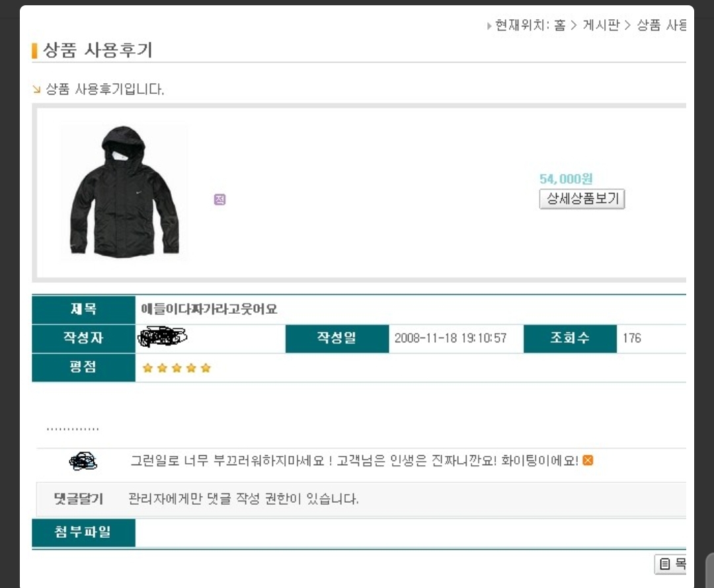Click the review title 애들이다짜가라고웃어요
714x588 pixels.
tap(209, 309)
